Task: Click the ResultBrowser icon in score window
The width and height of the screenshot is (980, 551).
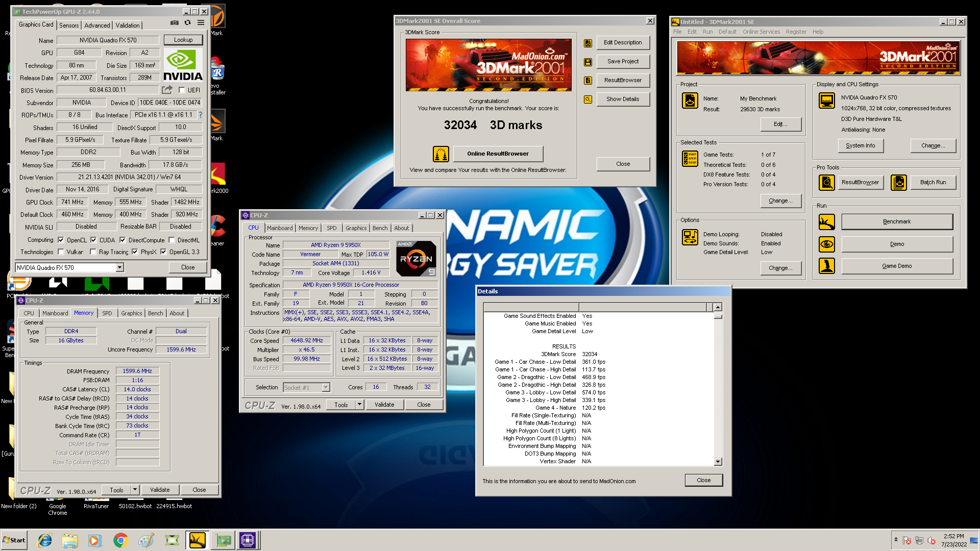Action: pos(588,81)
